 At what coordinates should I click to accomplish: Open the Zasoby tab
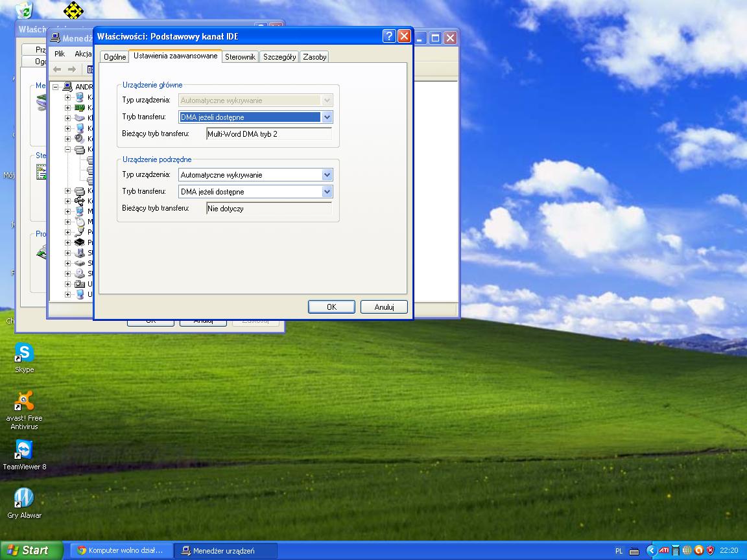coord(314,56)
